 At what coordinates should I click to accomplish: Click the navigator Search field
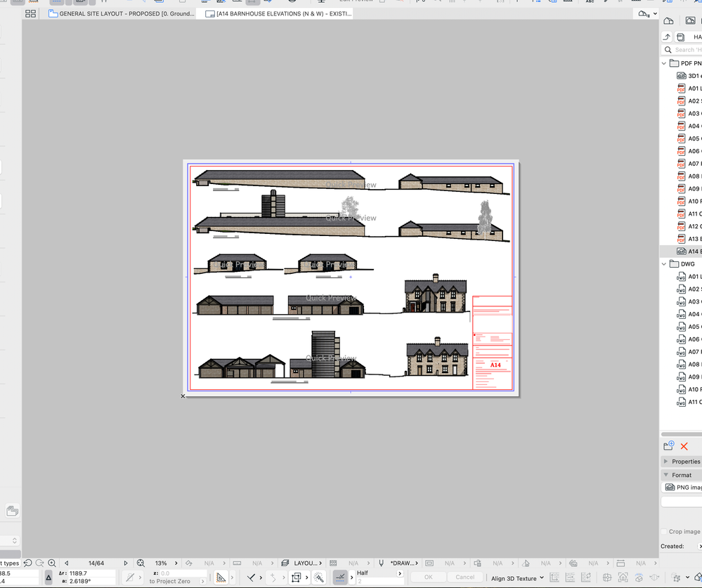(x=682, y=50)
